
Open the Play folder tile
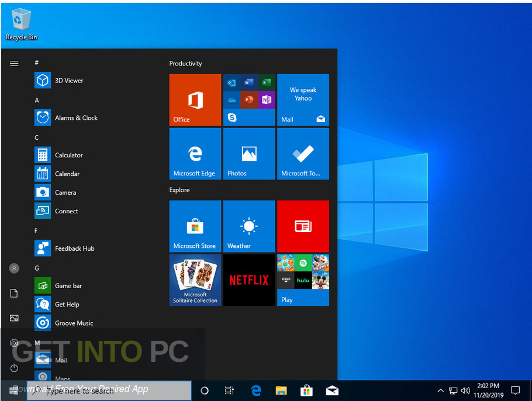click(303, 280)
